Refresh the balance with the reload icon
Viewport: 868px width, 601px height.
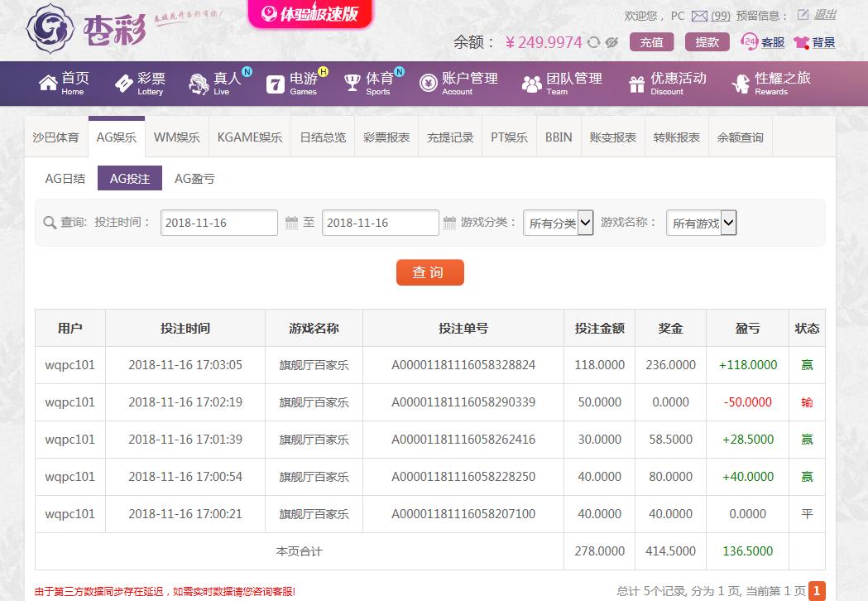point(593,43)
